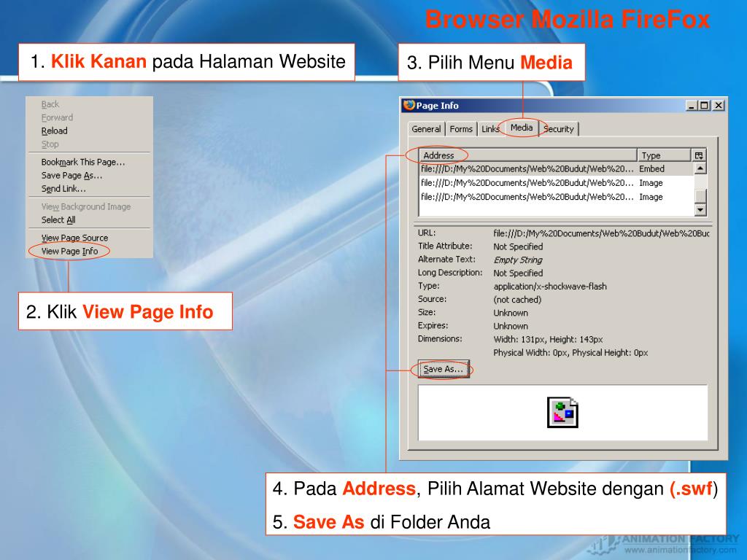This screenshot has height=560, width=747.
Task: Close the Page Info window
Action: coord(719,105)
